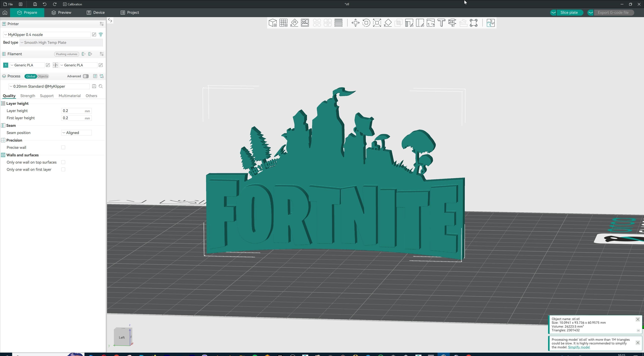The image size is (644, 356).
Task: Click the Auto orient icon
Action: (x=294, y=23)
